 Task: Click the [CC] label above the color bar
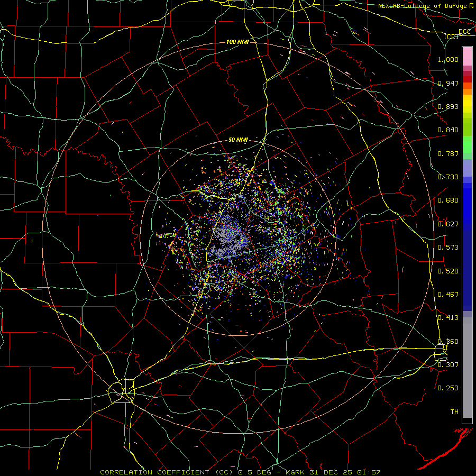pos(452,36)
